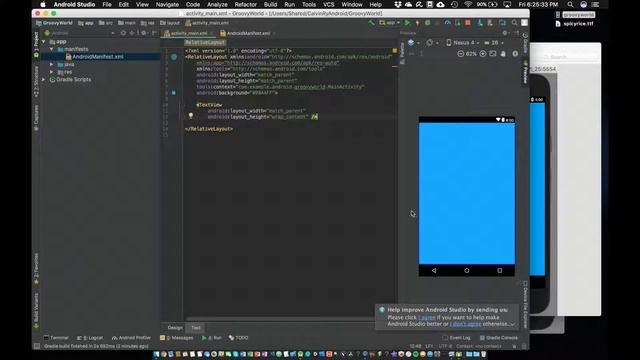Open the Messages tool window
The height and width of the screenshot is (360, 640).
(177, 338)
